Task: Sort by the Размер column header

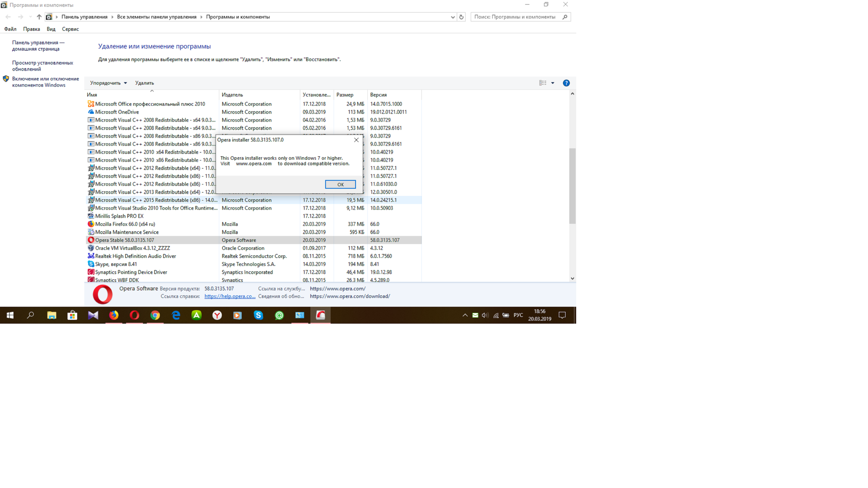Action: (x=350, y=95)
